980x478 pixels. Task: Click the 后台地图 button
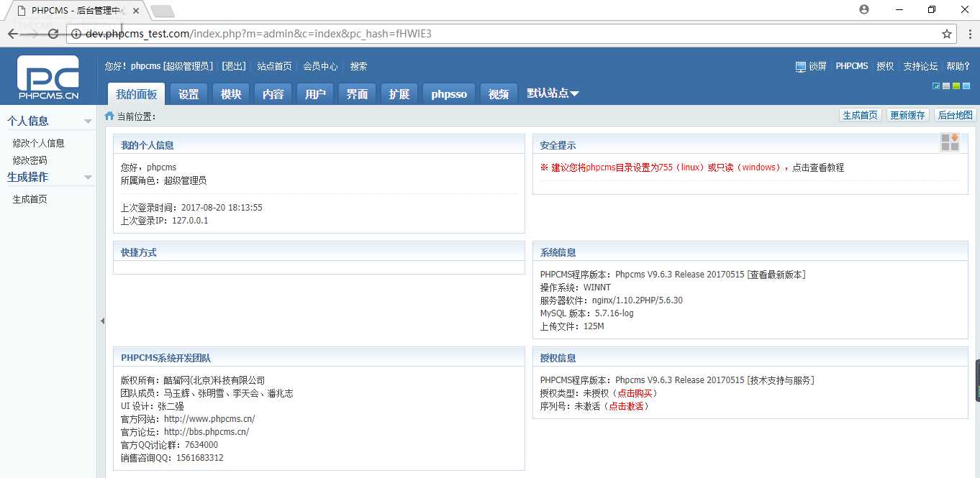tap(955, 115)
